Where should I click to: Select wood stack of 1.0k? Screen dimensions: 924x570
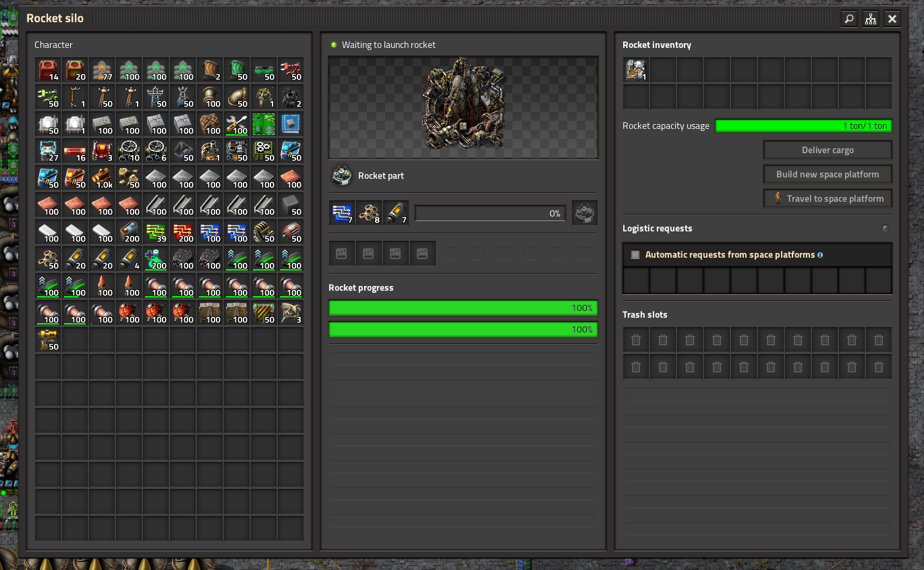pyautogui.click(x=102, y=178)
